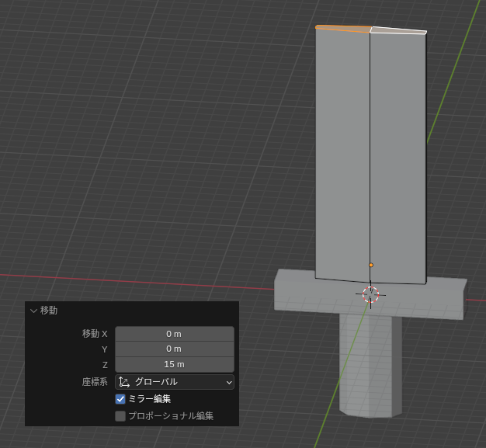Viewport: 486px width, 448px height.
Task: Select the white top-right blade edge
Action: click(x=398, y=30)
